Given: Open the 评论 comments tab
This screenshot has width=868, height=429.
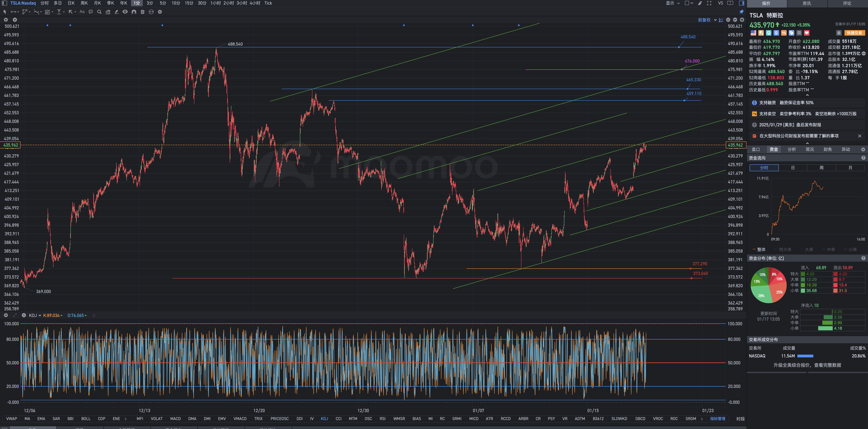Looking at the screenshot, I should [847, 3].
